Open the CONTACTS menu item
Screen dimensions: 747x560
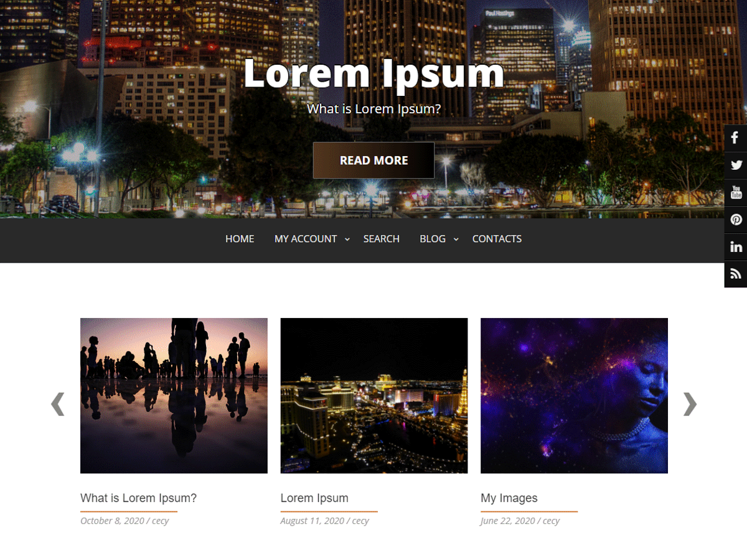pos(497,238)
